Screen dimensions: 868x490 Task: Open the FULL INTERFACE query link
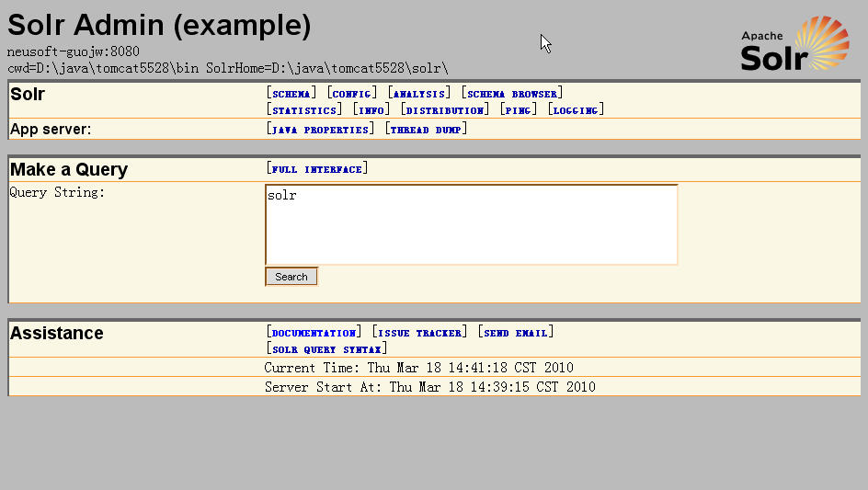coord(316,169)
